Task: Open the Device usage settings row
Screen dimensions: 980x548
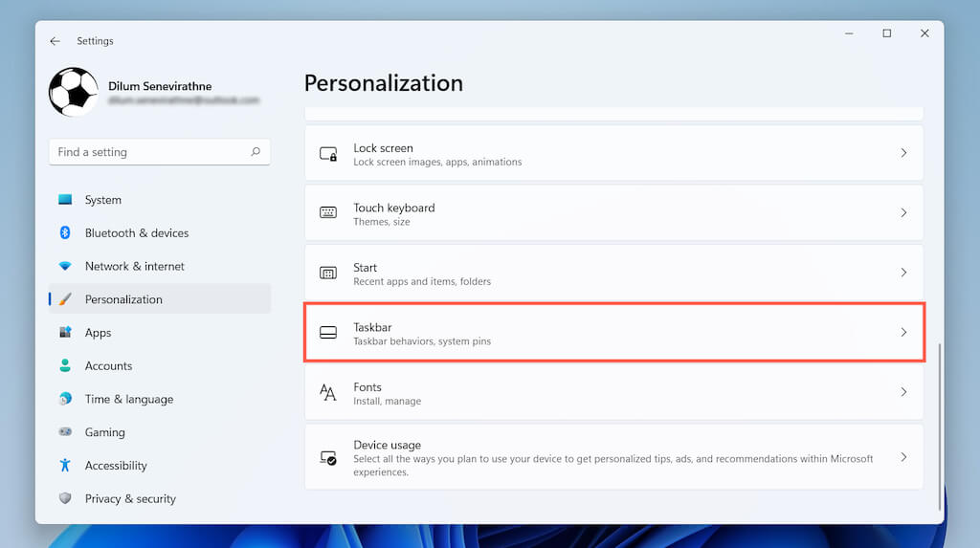Action: (x=613, y=457)
